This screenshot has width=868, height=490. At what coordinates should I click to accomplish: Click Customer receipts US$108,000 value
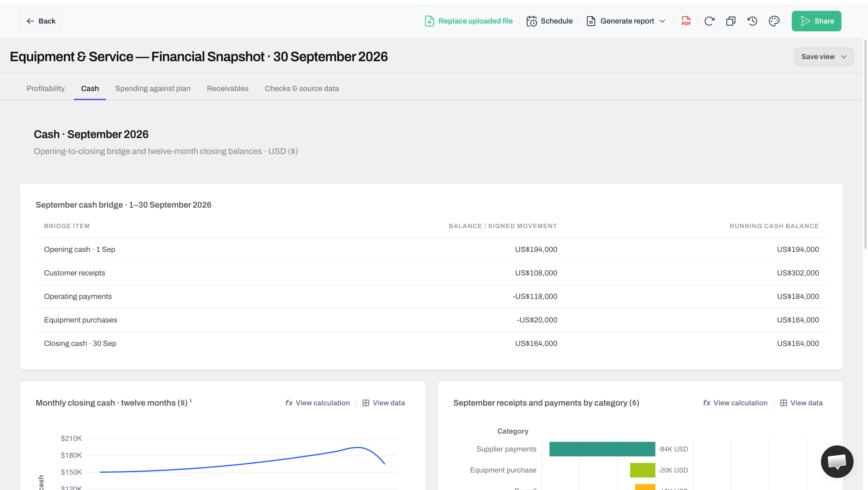click(x=536, y=273)
